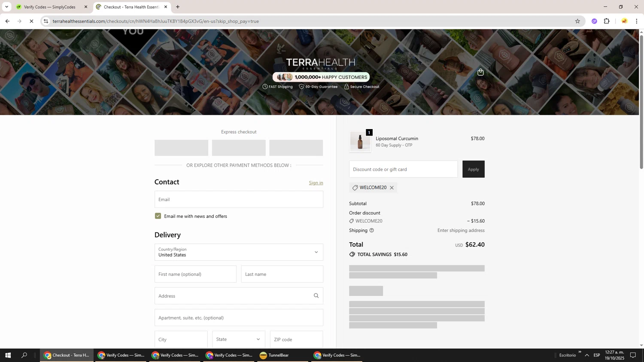Click the 1,000,000+ HAPPY CUSTOMERS badge
This screenshot has width=644, height=362.
click(x=321, y=77)
